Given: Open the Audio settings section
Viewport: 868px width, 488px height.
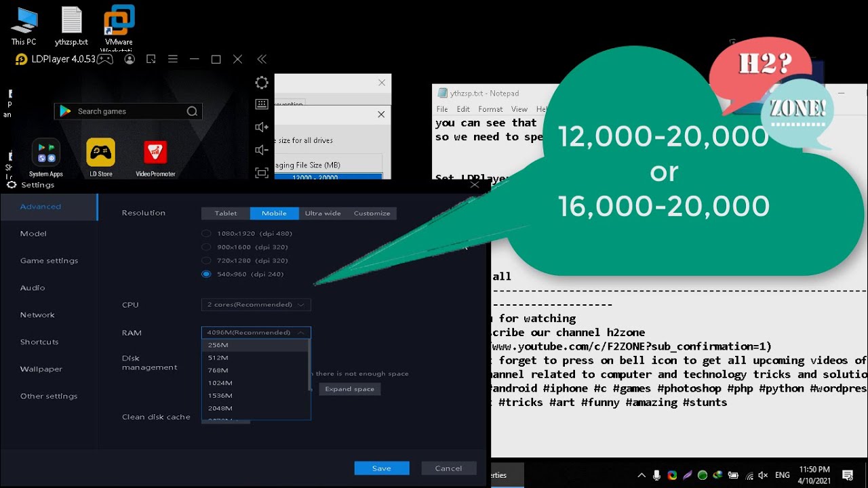Looking at the screenshot, I should (49, 287).
